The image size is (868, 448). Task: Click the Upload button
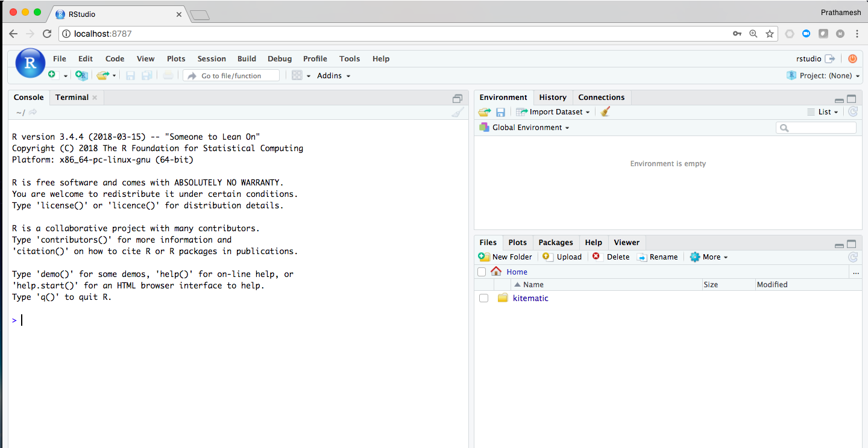562,257
